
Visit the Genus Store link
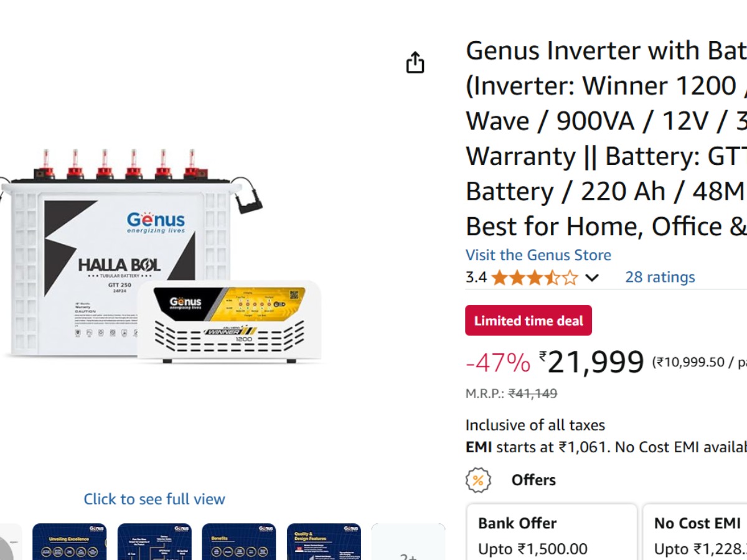[x=538, y=255]
